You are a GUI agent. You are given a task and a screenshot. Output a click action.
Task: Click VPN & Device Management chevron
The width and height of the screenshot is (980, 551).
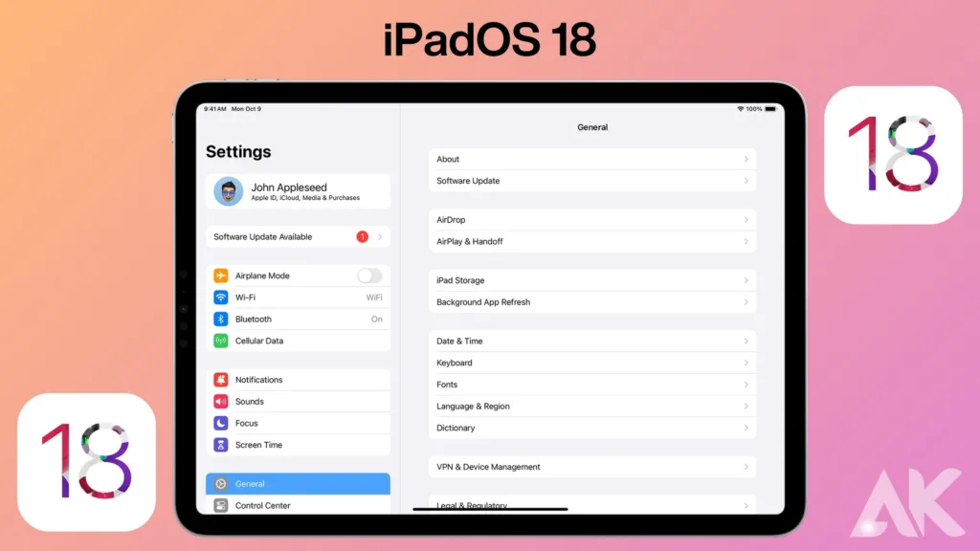[x=746, y=467]
